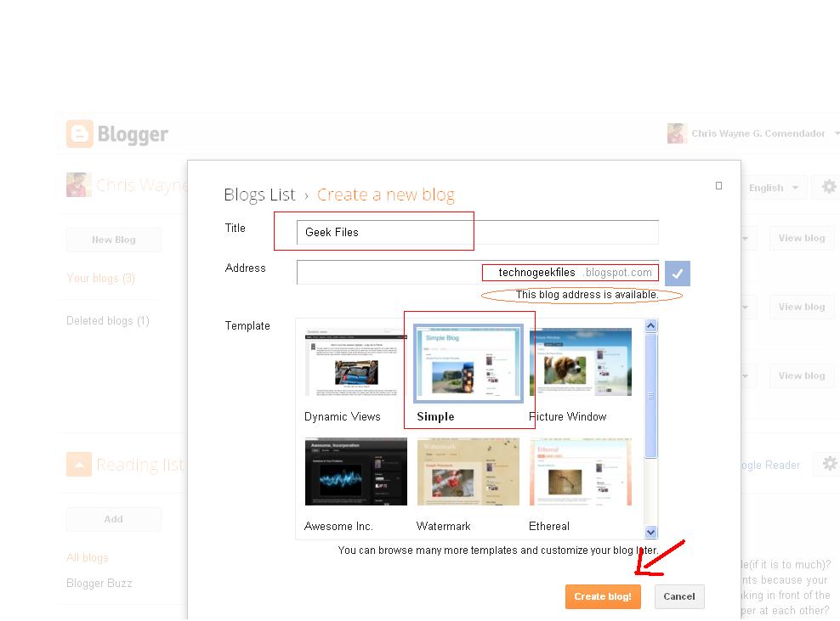
Task: Select the Ethereal template thumbnail
Action: point(580,471)
